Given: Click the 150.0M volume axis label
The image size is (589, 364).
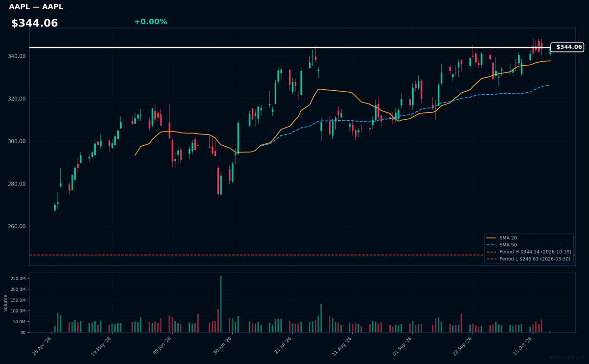Looking at the screenshot, I should click(x=18, y=300).
